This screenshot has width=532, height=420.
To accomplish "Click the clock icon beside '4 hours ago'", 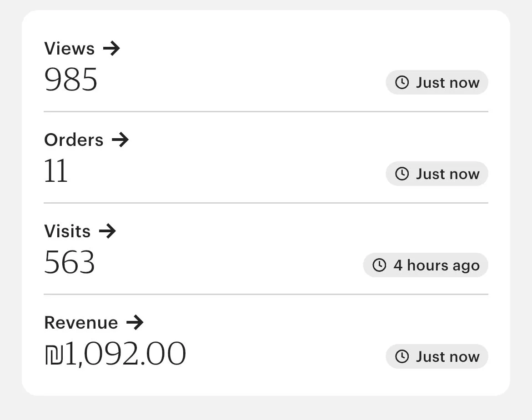I will click(x=379, y=265).
